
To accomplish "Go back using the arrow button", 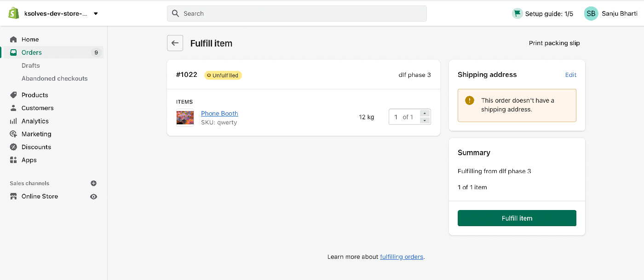I will click(175, 43).
